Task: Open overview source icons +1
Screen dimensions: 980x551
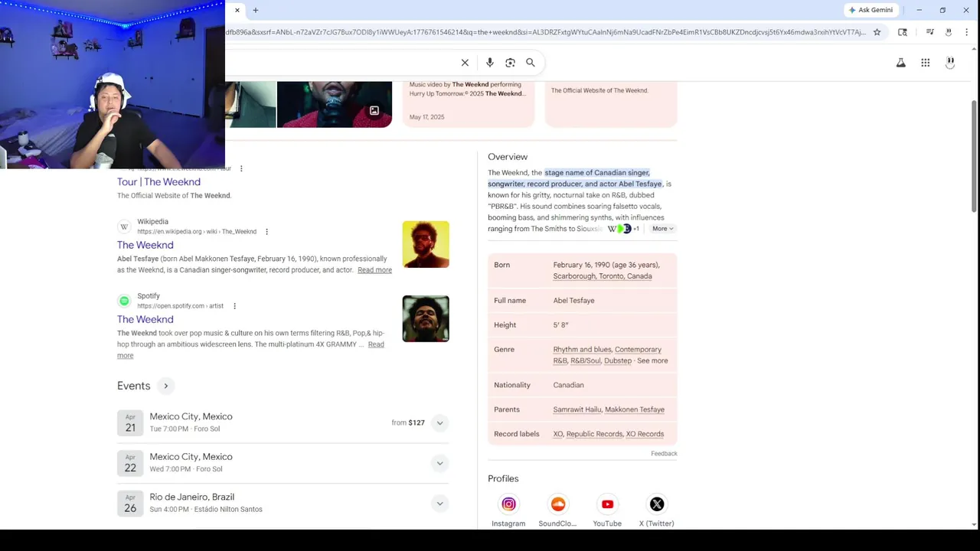Action: (x=623, y=229)
